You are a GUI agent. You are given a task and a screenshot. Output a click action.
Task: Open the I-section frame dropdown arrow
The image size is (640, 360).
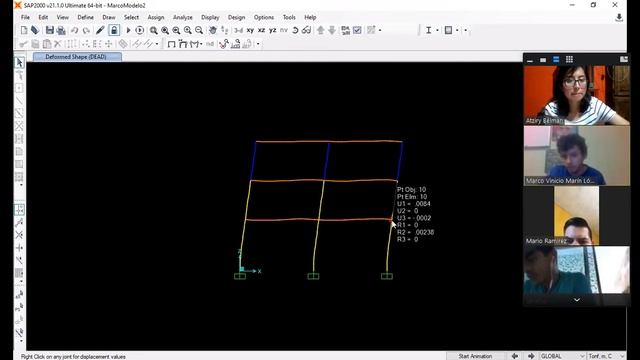(x=437, y=30)
